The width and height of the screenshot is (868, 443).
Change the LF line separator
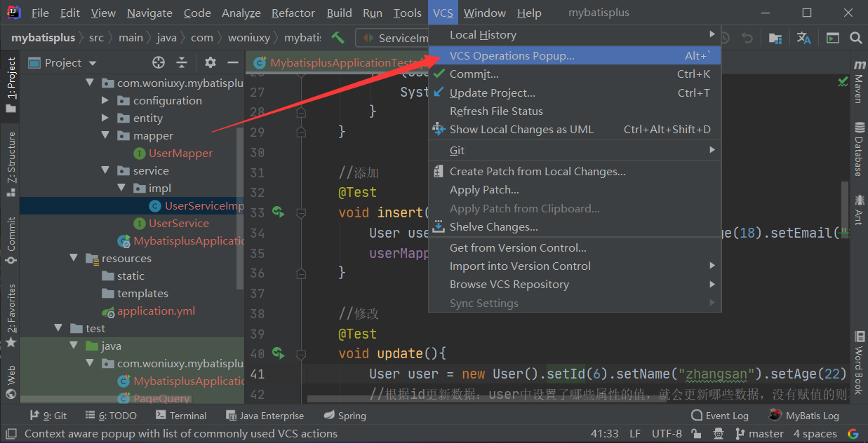pyautogui.click(x=635, y=434)
